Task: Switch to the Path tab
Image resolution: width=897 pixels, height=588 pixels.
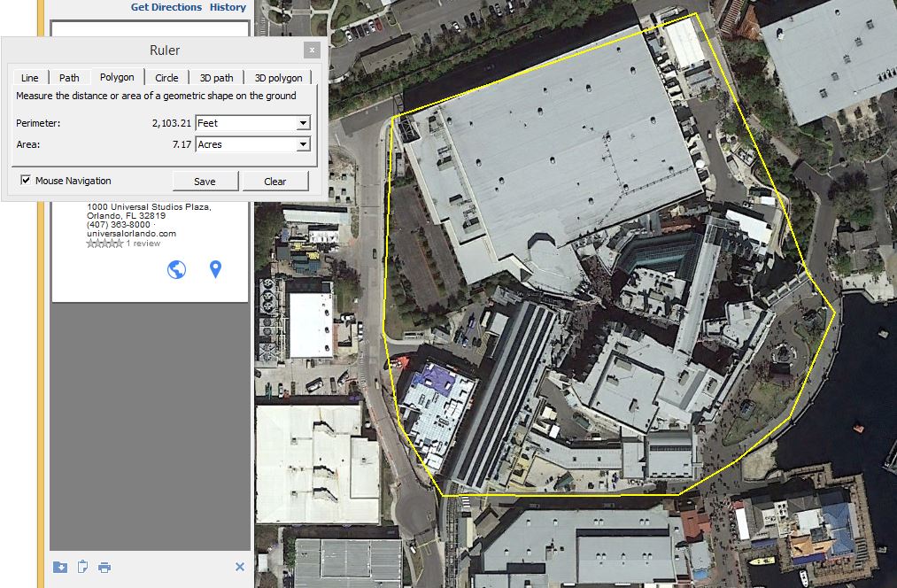Action: coord(69,78)
